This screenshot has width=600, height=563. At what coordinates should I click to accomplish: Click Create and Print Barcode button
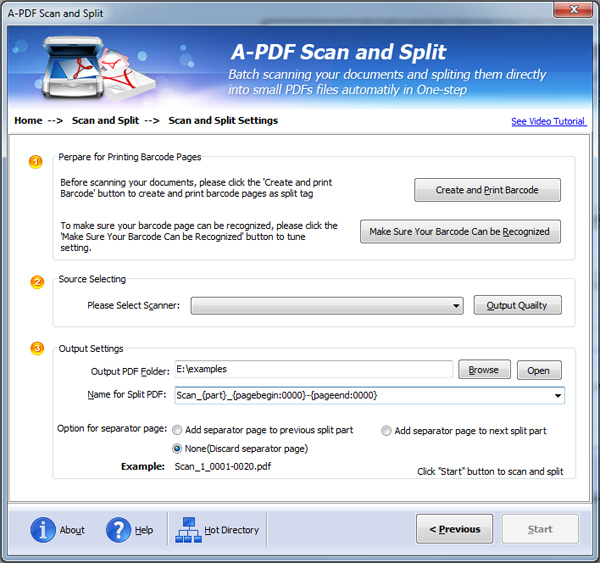point(487,190)
